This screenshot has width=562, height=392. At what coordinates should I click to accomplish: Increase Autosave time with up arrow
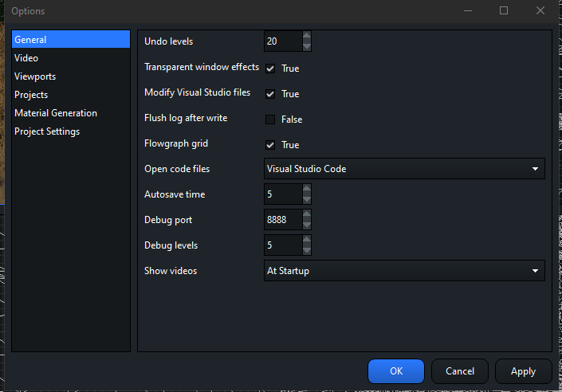tap(307, 189)
